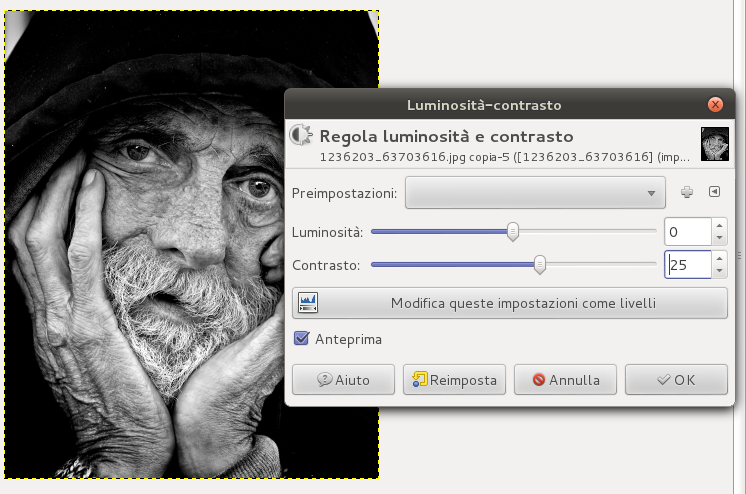Click the file name text 1236203_63703616.jpg
The width and height of the screenshot is (746, 494).
(x=393, y=157)
